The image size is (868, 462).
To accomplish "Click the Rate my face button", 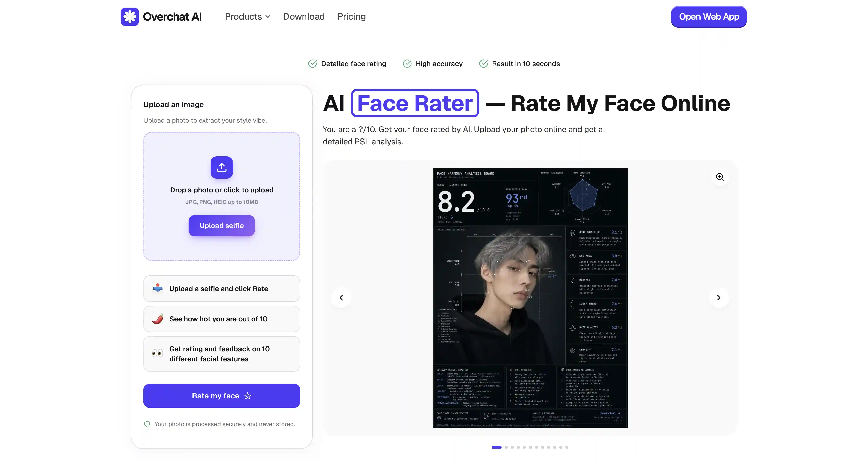I will [x=222, y=396].
